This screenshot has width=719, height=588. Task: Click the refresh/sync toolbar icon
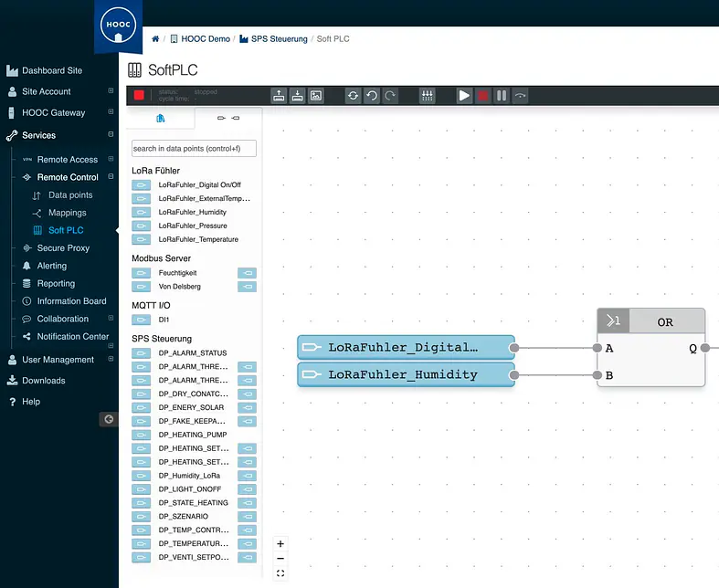click(353, 95)
